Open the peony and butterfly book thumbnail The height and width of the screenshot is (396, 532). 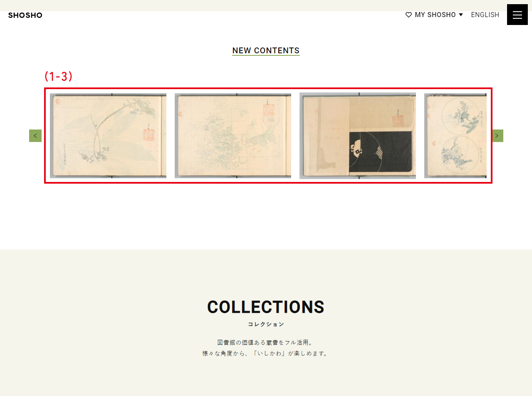(233, 136)
